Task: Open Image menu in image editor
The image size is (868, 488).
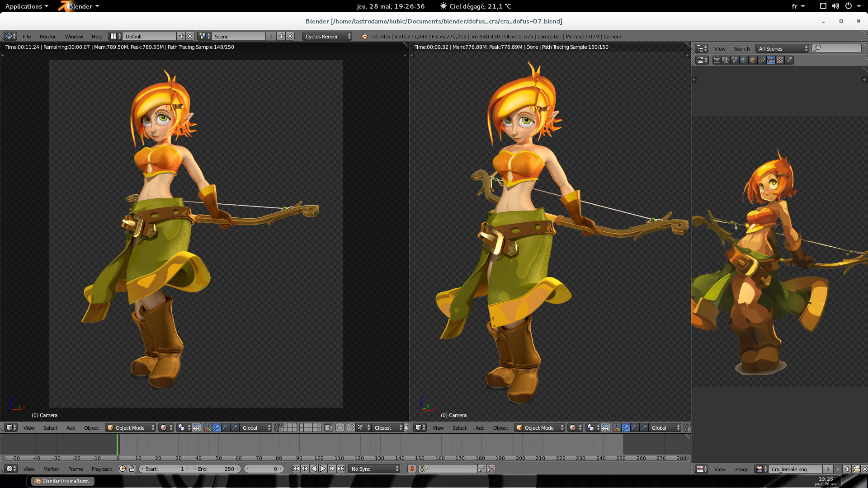Action: [741, 469]
